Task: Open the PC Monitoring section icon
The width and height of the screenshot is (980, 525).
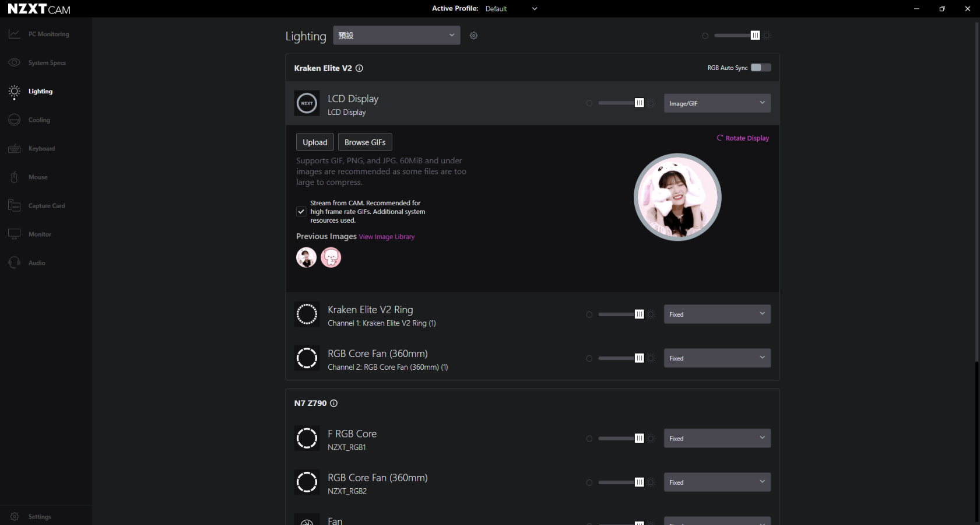Action: [x=15, y=34]
